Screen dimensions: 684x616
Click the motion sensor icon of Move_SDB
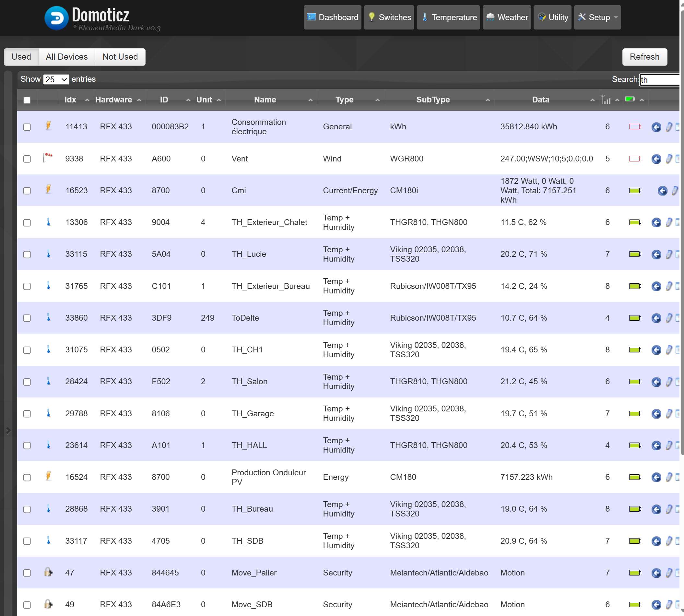click(49, 604)
